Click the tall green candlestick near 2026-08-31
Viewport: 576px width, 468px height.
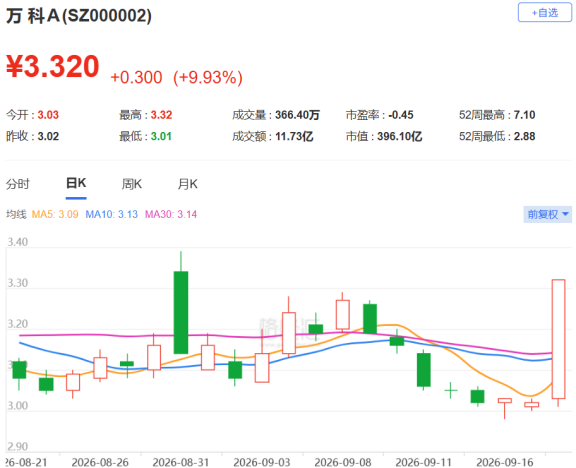[181, 312]
